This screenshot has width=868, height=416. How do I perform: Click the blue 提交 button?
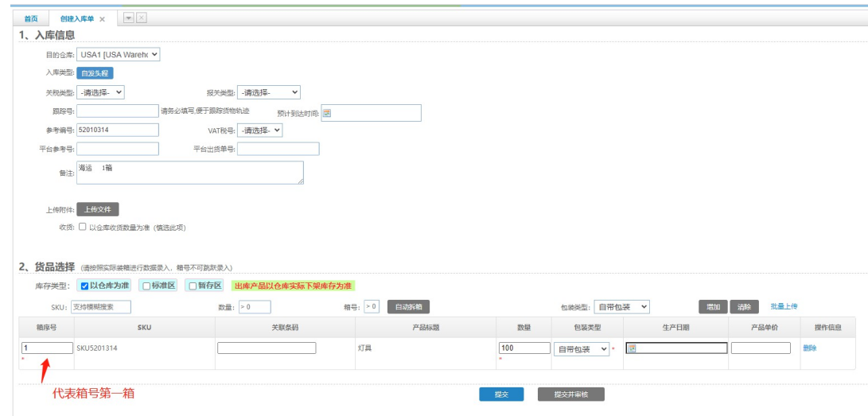500,395
